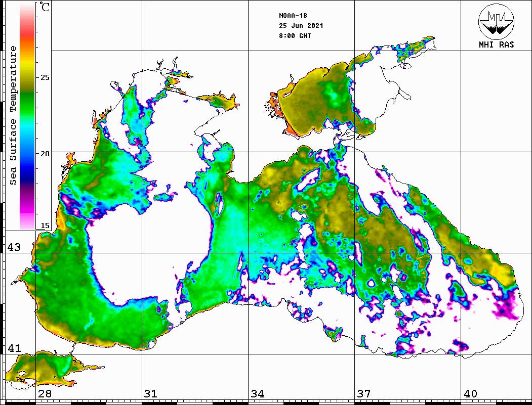Click the "NOAA-18" satellite label

(293, 16)
